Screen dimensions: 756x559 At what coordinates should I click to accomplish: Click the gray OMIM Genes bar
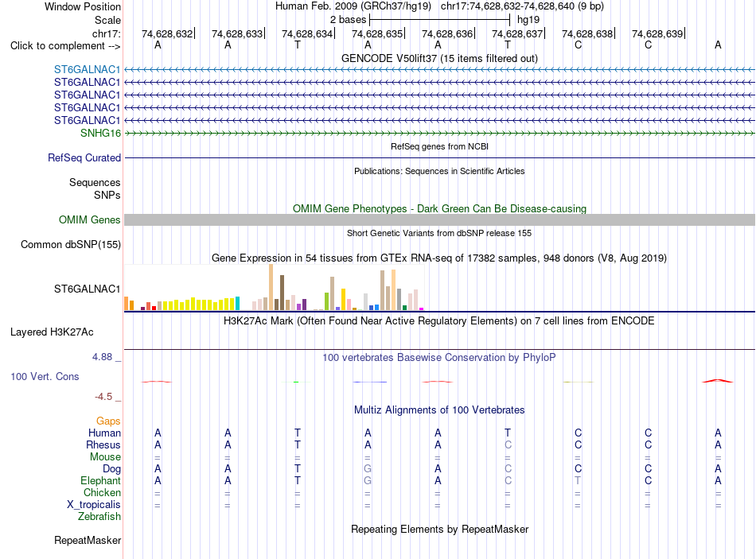[x=439, y=219]
